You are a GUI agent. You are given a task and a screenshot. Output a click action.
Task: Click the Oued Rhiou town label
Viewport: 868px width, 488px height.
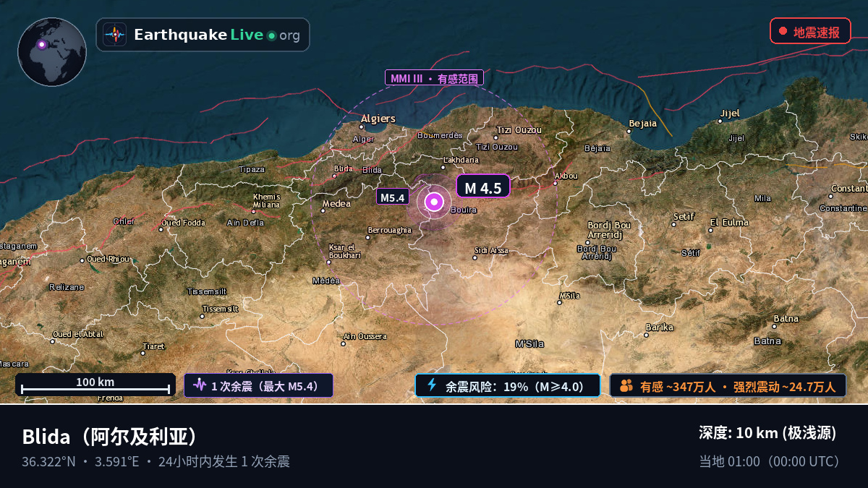tap(109, 259)
